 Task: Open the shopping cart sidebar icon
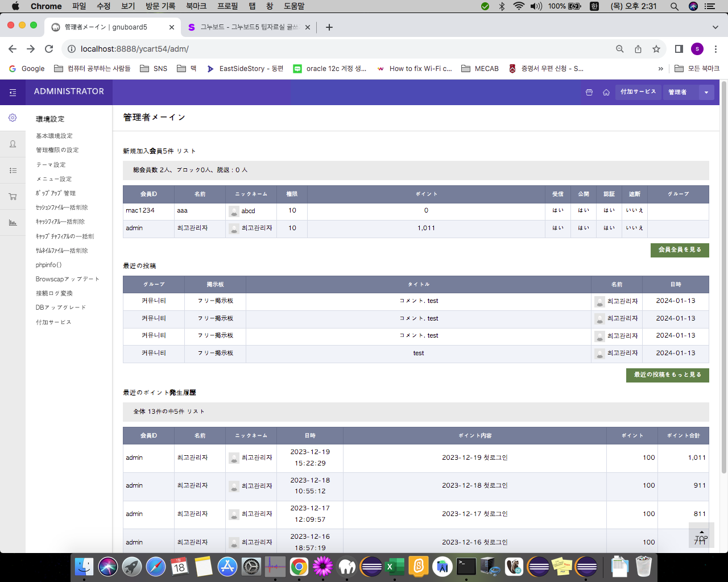tap(13, 197)
